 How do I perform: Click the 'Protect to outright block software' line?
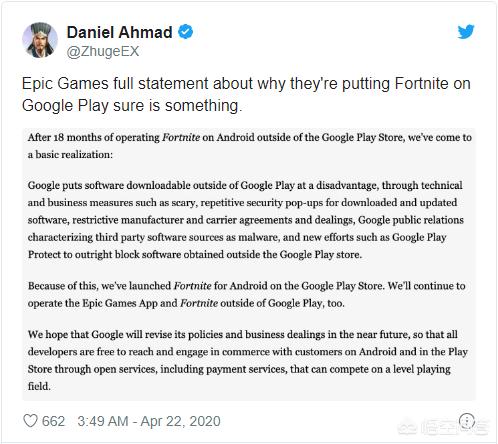(195, 254)
